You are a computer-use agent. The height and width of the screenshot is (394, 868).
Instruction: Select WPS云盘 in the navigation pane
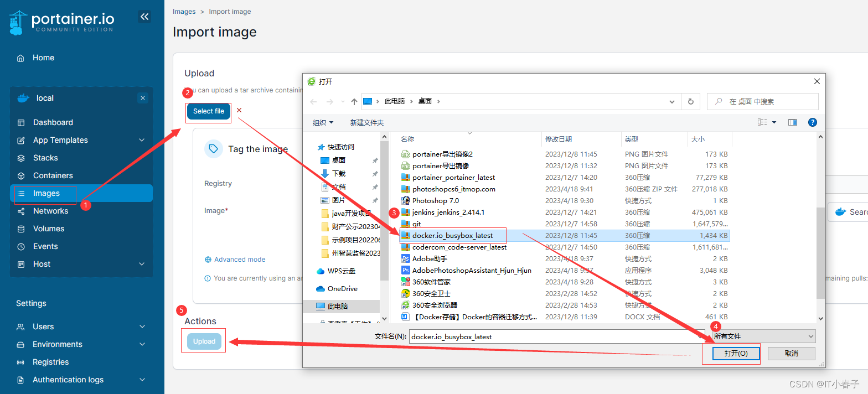point(342,271)
